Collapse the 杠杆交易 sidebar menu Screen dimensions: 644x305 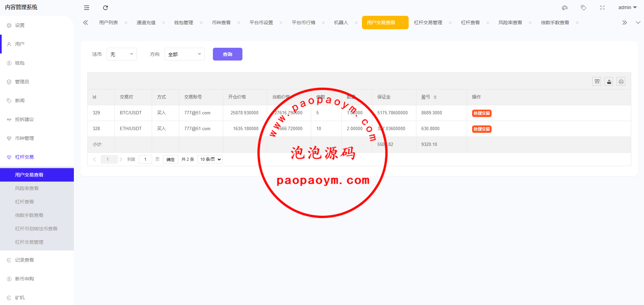(x=37, y=157)
